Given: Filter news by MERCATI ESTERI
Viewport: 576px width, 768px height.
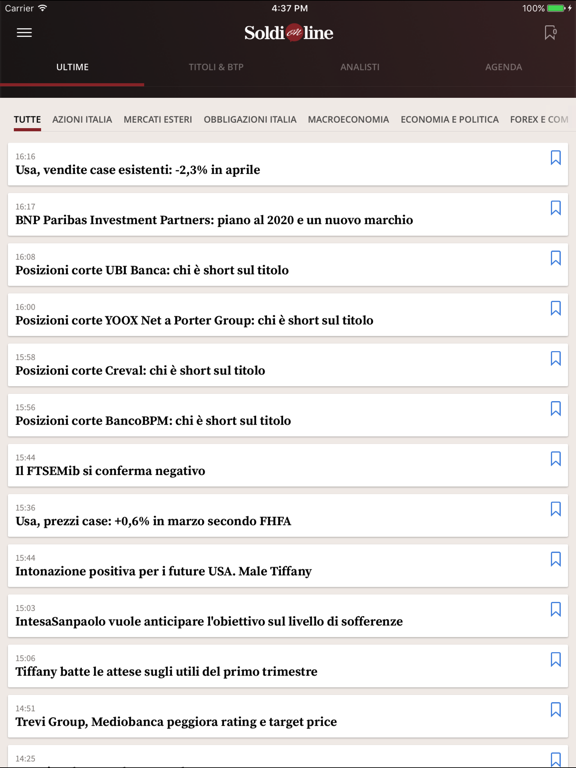Looking at the screenshot, I should click(158, 120).
